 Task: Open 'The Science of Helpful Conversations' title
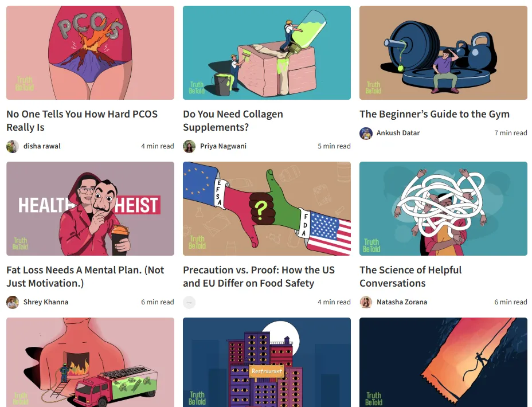click(x=410, y=277)
